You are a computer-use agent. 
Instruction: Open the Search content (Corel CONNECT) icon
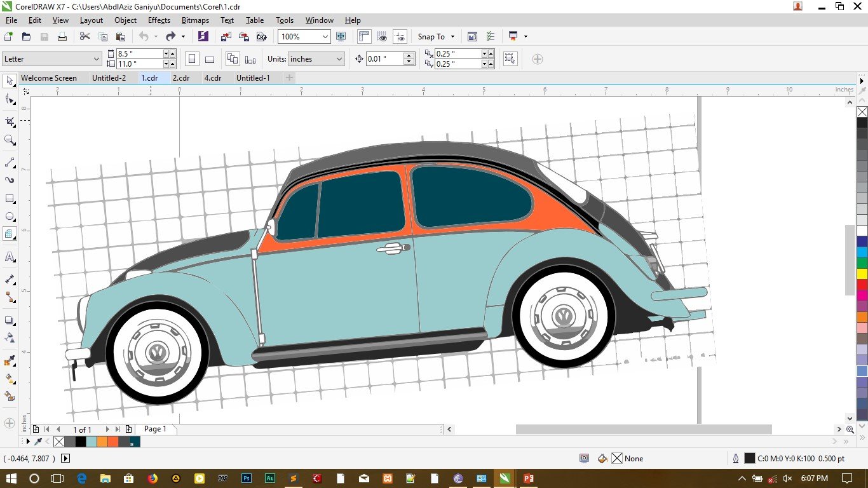pyautogui.click(x=203, y=37)
